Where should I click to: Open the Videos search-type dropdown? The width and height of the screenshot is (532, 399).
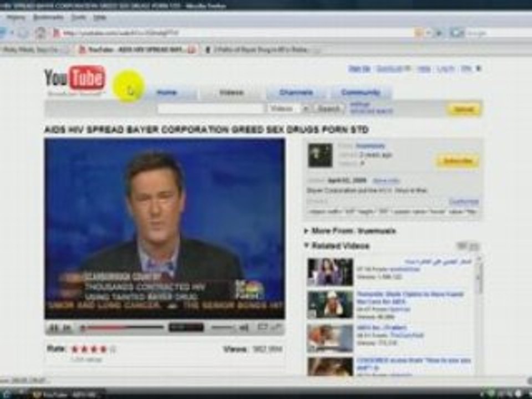click(x=289, y=109)
